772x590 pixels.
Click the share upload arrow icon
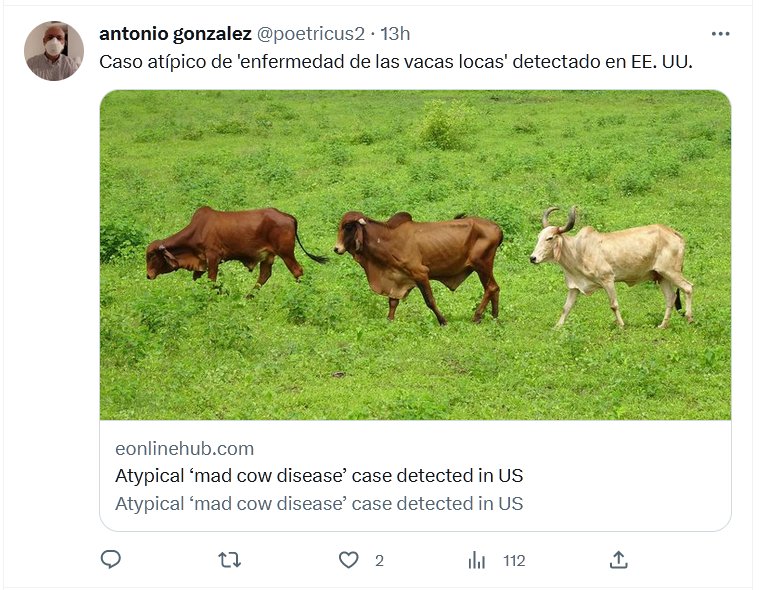[x=618, y=560]
